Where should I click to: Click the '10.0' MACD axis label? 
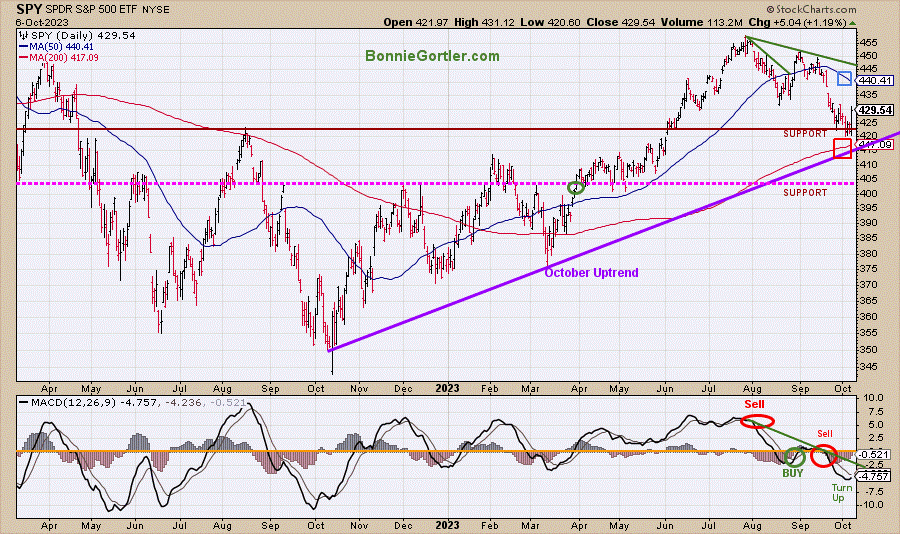[x=872, y=398]
